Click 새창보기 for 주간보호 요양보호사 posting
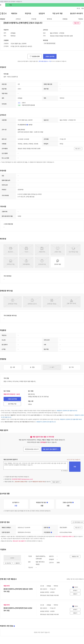This screenshot has width=84, height=644. [75, 613]
